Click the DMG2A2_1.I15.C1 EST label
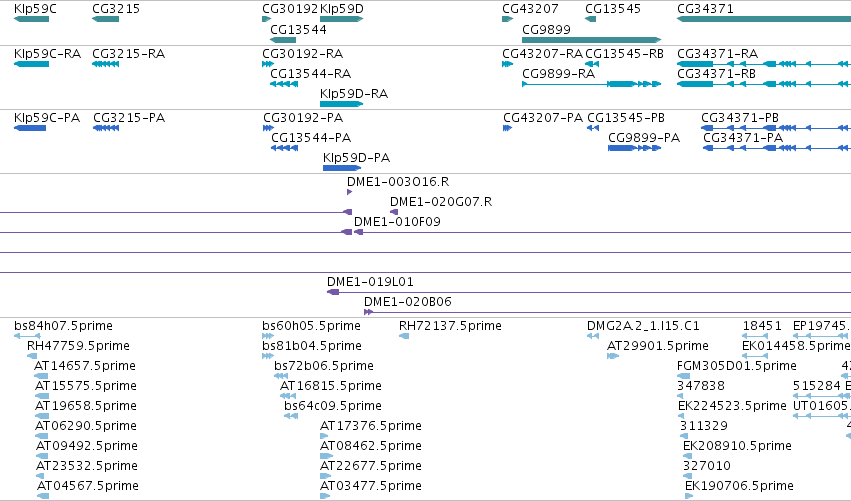The height and width of the screenshot is (501, 851). pos(643,326)
